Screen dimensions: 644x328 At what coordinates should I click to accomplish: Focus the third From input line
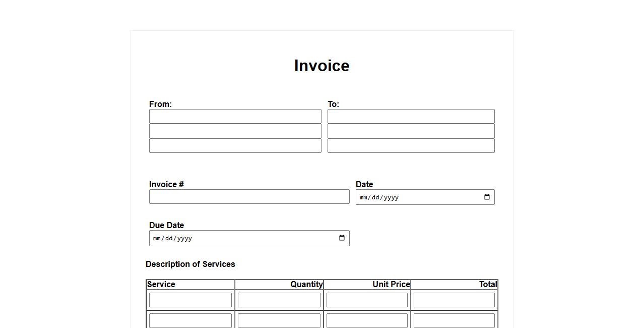coord(235,145)
